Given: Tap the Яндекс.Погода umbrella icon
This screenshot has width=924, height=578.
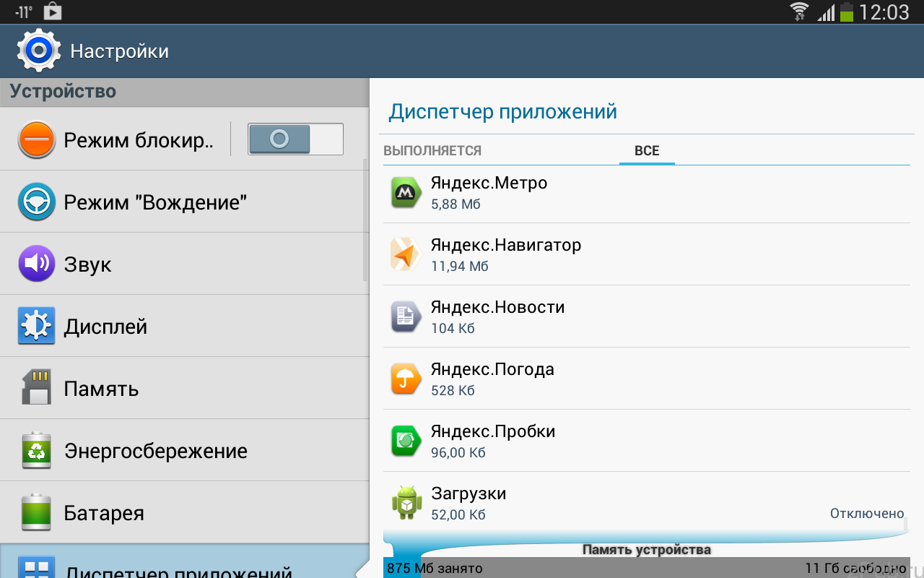Looking at the screenshot, I should click(x=406, y=379).
